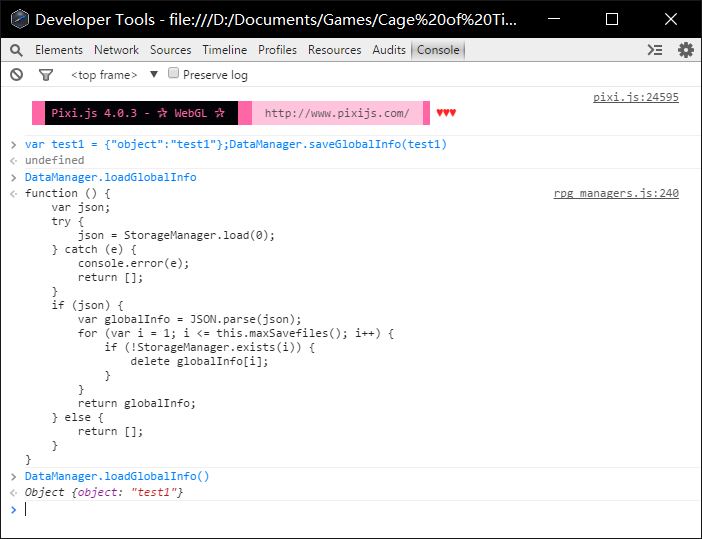702x539 pixels.
Task: Minimize the Developer Tools window
Action: pos(554,19)
